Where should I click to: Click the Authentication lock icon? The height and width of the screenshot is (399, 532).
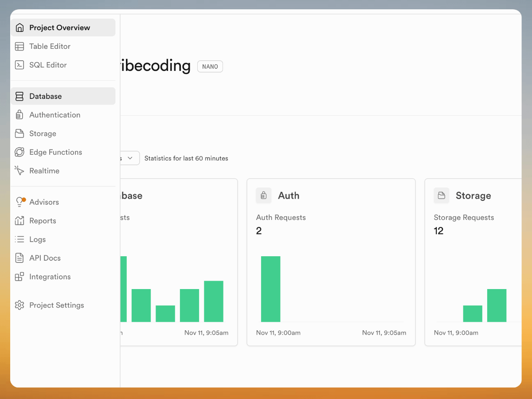(20, 115)
